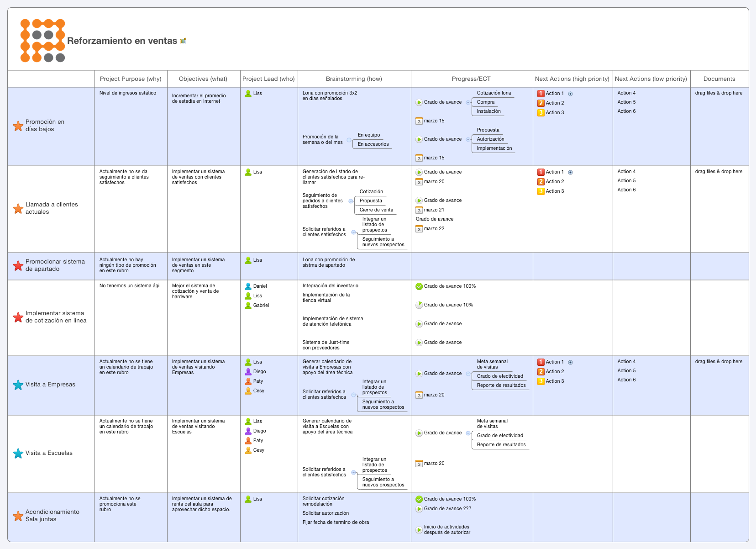Click the priority 1 icon in the Llamada a clientes actuales row
The width and height of the screenshot is (756, 549).
pyautogui.click(x=541, y=172)
